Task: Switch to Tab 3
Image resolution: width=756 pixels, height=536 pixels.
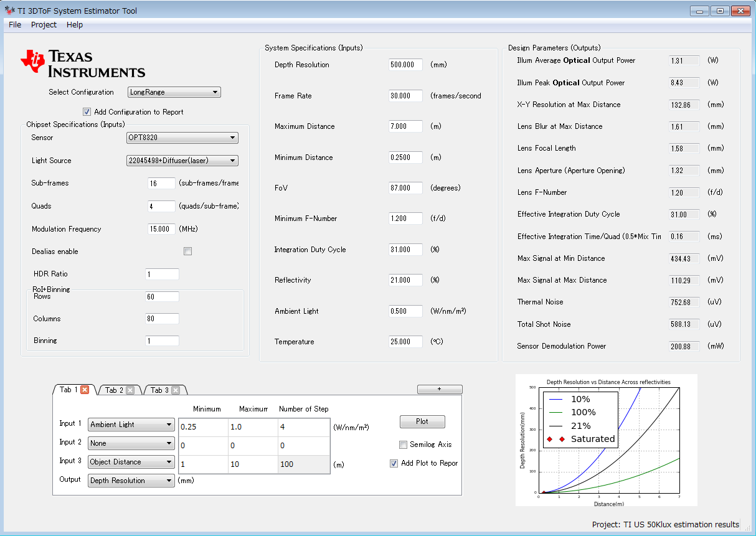Action: (159, 390)
